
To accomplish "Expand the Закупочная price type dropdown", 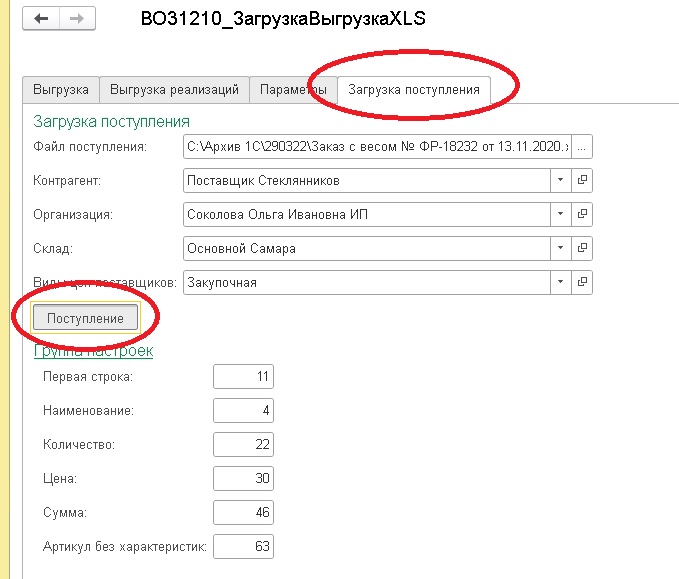I will tap(560, 282).
